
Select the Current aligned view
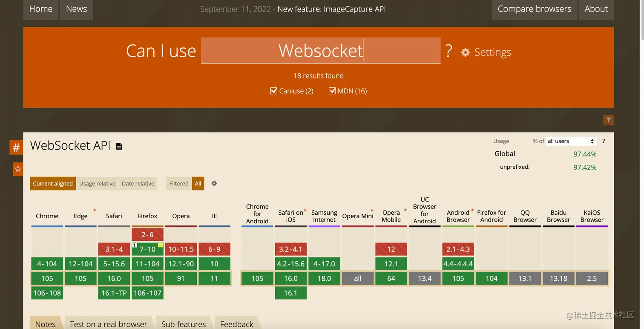[x=53, y=184]
